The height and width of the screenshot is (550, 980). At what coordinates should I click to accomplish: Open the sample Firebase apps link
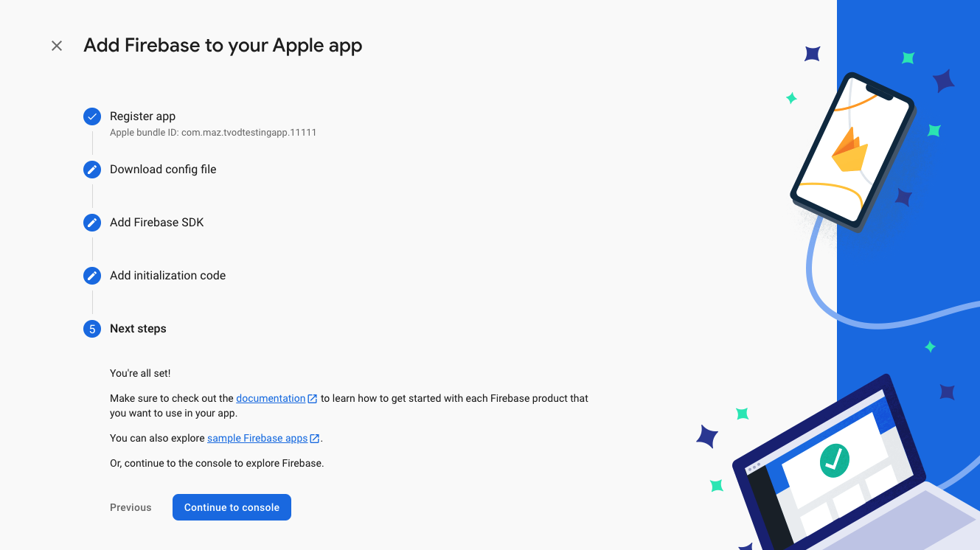point(257,438)
